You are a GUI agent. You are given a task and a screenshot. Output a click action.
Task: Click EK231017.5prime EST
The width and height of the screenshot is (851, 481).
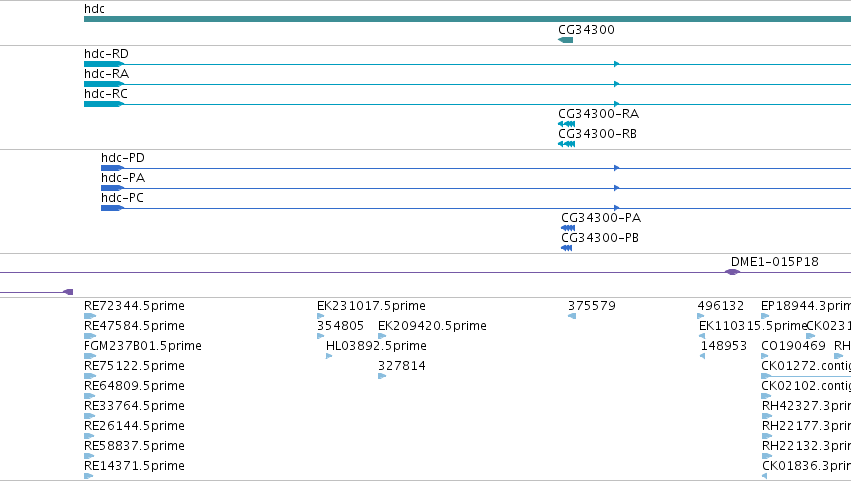tap(321, 316)
